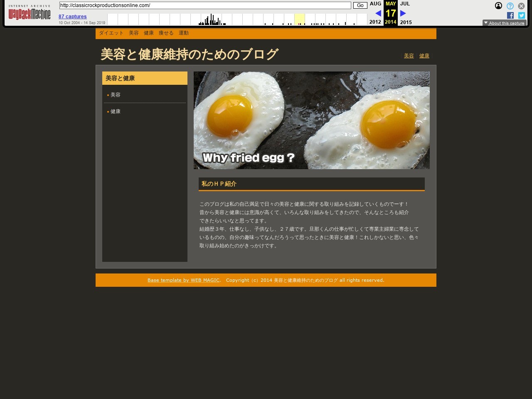Share capture on Twitter
Screen dimensions: 532x399
[x=522, y=15]
